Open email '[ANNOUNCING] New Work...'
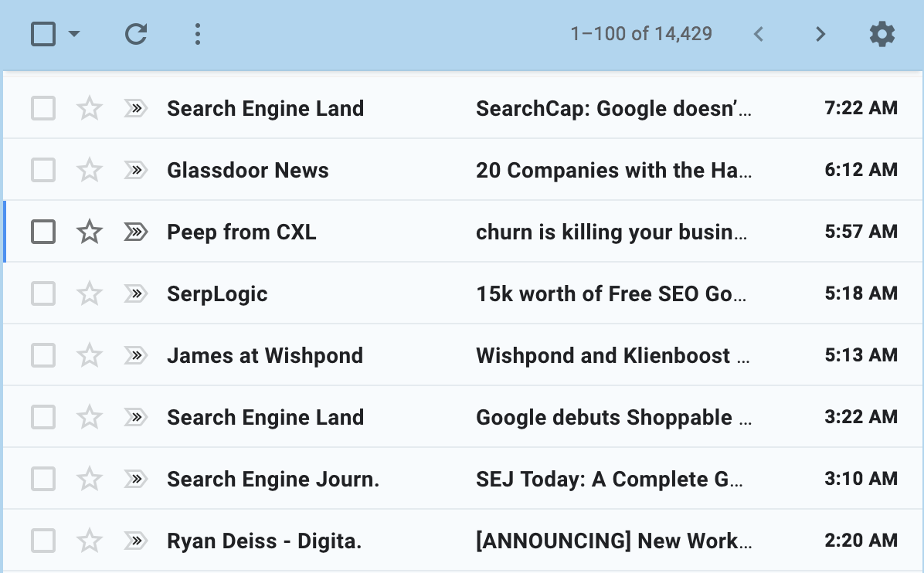 (613, 541)
